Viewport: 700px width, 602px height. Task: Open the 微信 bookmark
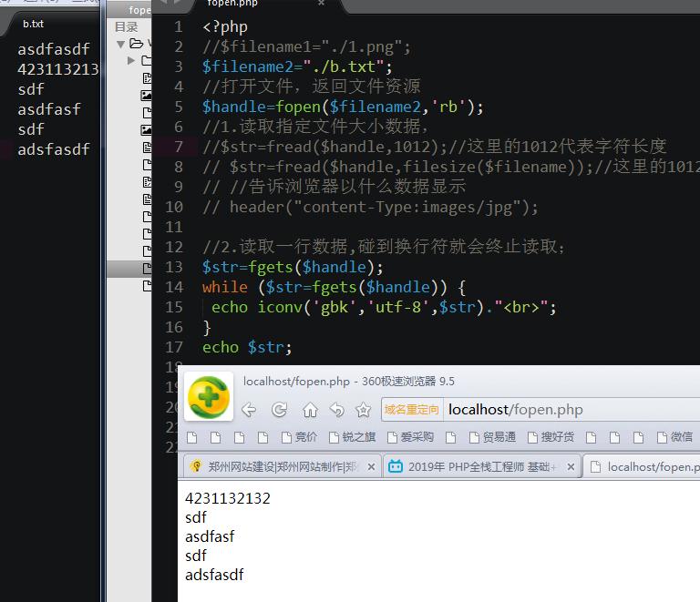(675, 437)
